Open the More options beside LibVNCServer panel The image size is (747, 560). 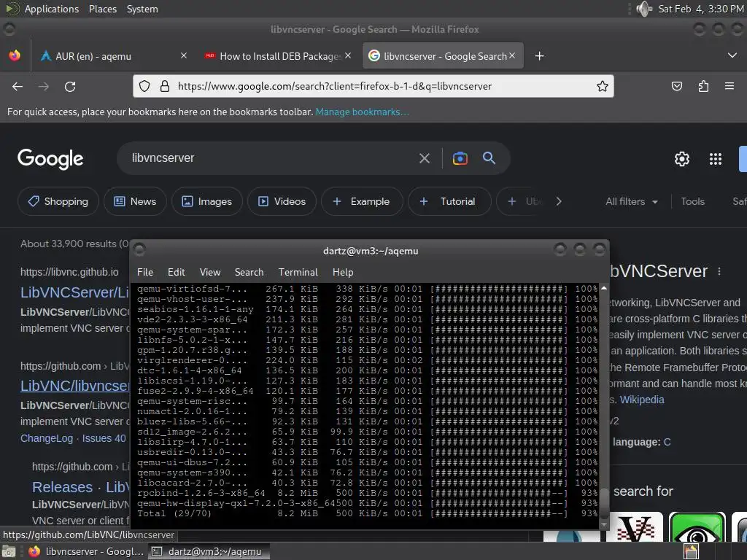coord(719,271)
